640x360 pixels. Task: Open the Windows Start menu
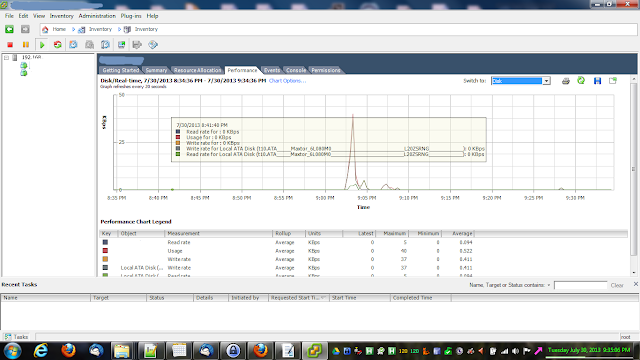[12, 351]
